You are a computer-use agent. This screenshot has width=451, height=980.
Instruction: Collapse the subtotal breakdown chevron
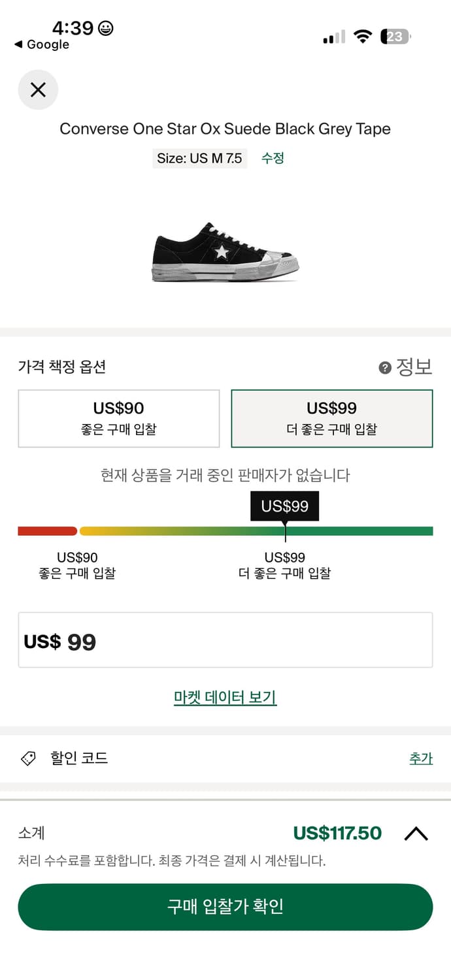click(416, 833)
